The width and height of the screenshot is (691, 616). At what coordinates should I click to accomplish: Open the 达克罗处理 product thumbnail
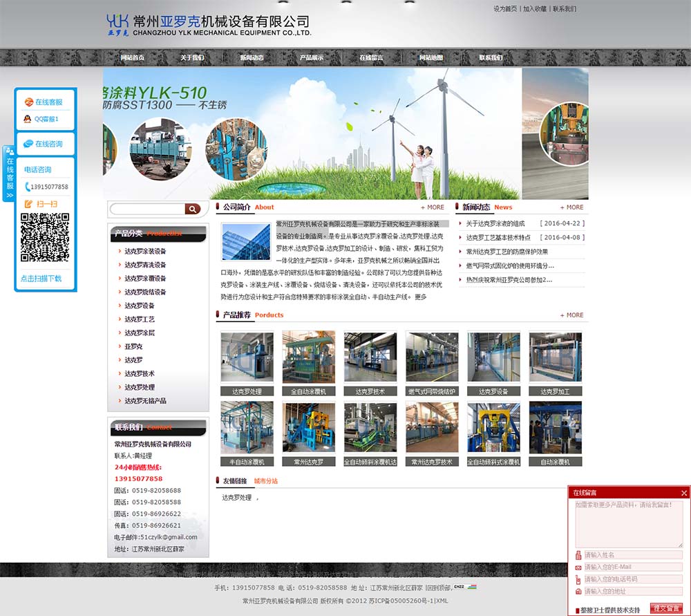click(247, 357)
